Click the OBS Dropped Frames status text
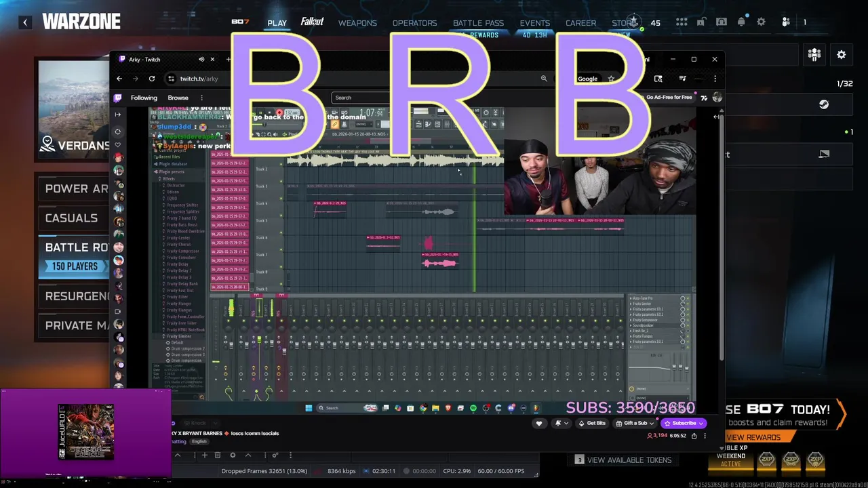This screenshot has height=488, width=868. pyautogui.click(x=264, y=471)
